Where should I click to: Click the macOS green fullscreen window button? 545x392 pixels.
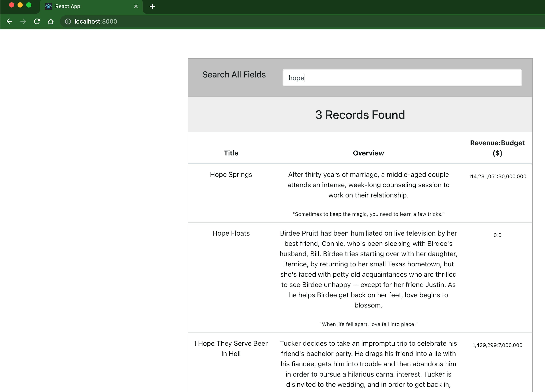tap(29, 5)
